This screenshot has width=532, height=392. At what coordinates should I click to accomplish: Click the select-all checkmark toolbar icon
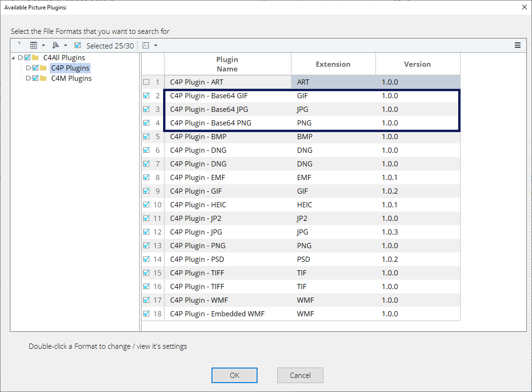pos(78,45)
